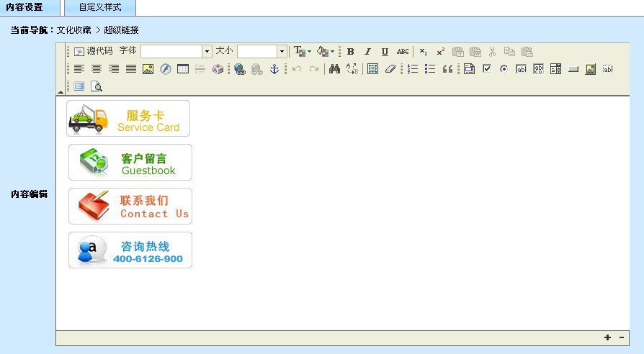Click the 源代码 source button
Image resolution: width=644 pixels, height=354 pixels.
[x=93, y=52]
